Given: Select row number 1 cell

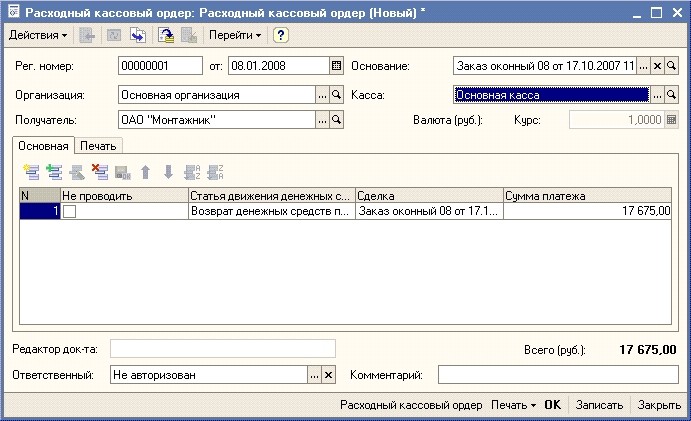Looking at the screenshot, I should (x=40, y=211).
